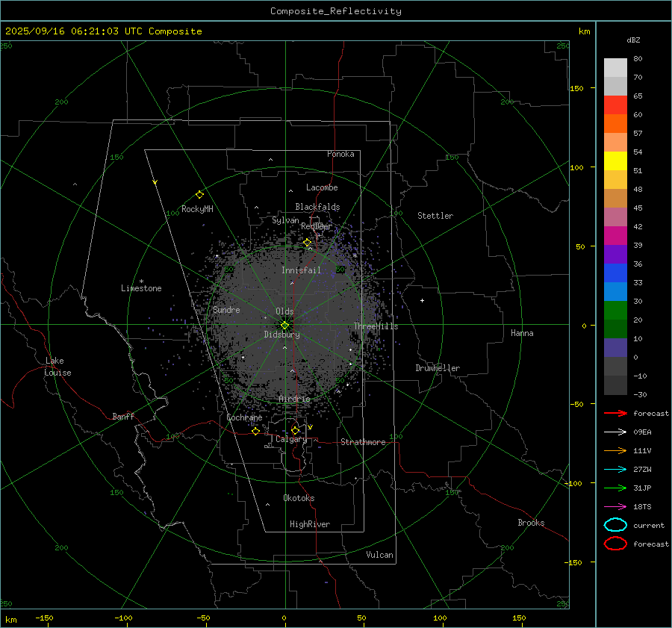Viewport: 672px width, 628px height.
Task: Click the Vulcan label
Action: (379, 555)
